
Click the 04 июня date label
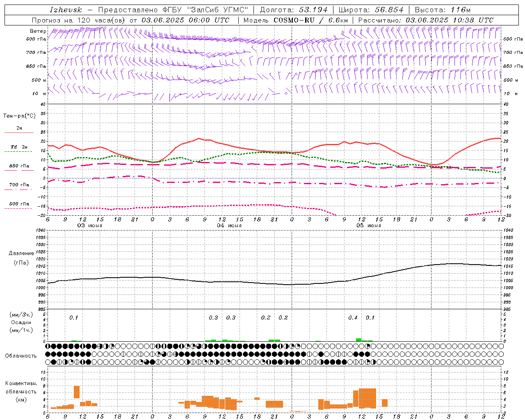pyautogui.click(x=229, y=226)
